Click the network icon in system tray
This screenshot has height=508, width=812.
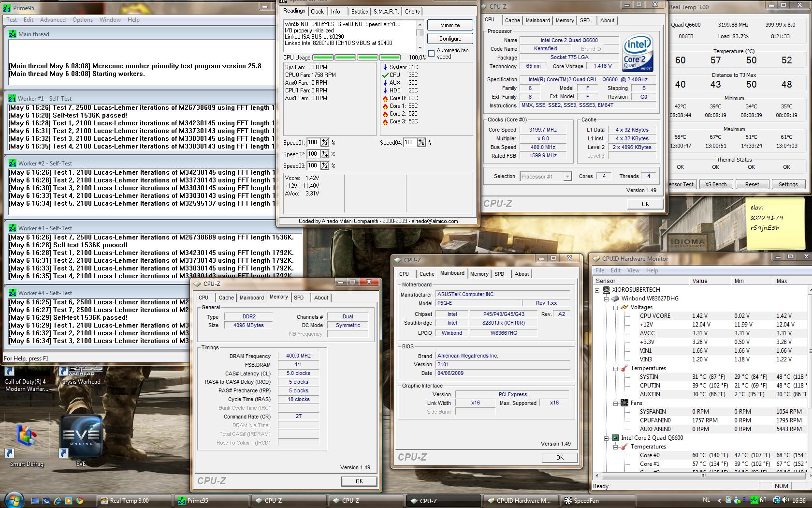(x=777, y=500)
